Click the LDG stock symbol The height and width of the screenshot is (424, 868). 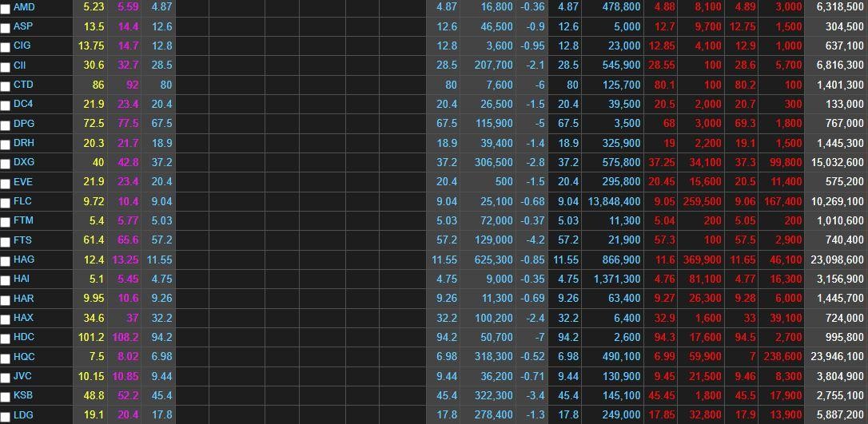23,414
